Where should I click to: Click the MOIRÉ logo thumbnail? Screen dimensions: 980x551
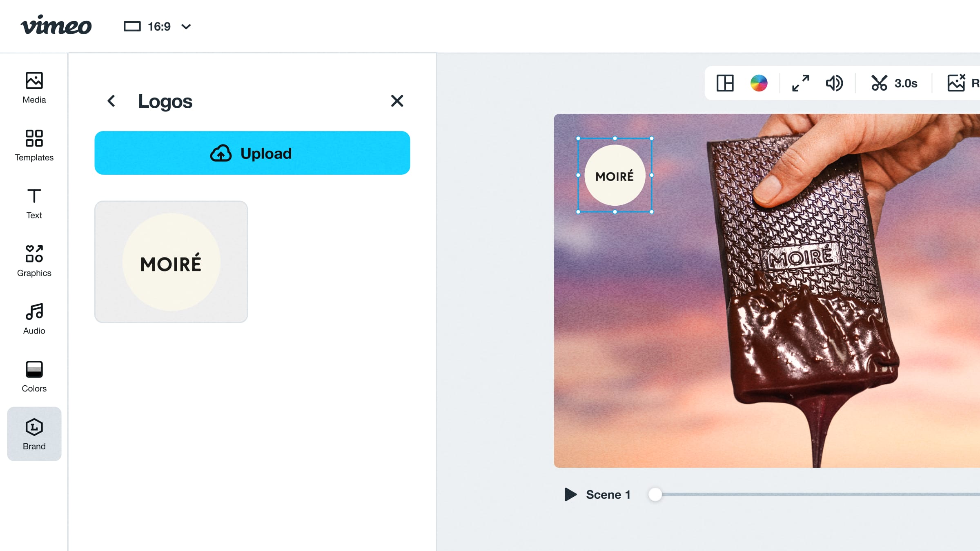click(x=171, y=262)
